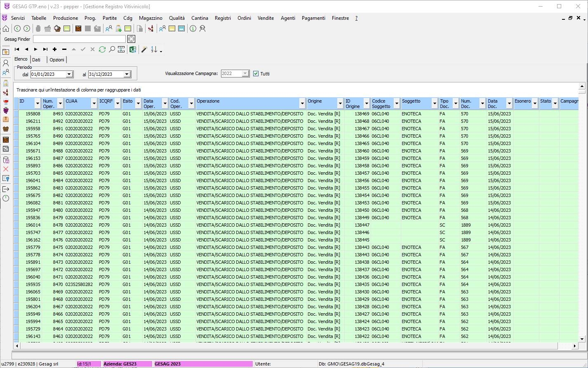This screenshot has width=588, height=368.
Task: Add a new record with plus icon
Action: point(55,49)
